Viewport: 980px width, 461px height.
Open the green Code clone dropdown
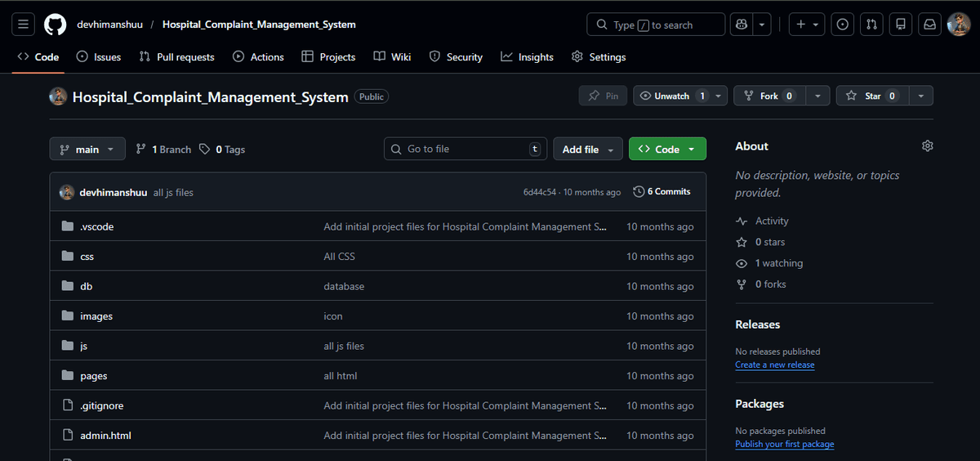667,150
